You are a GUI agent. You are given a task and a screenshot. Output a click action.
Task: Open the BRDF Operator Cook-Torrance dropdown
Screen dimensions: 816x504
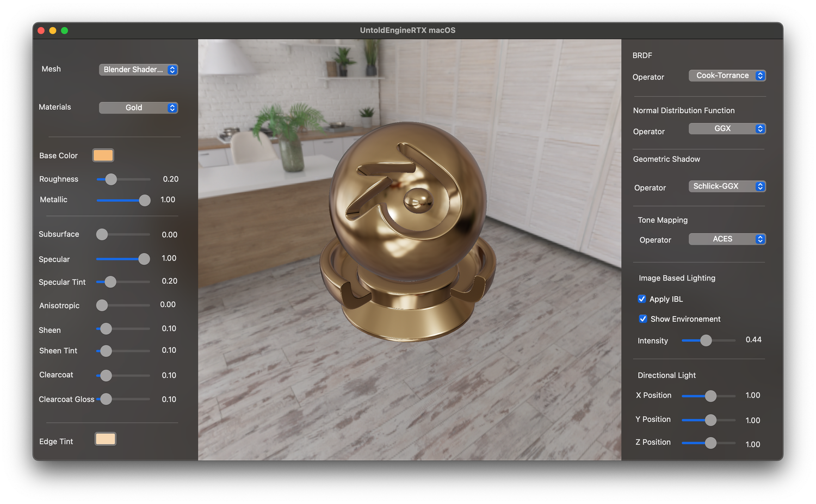[727, 76]
